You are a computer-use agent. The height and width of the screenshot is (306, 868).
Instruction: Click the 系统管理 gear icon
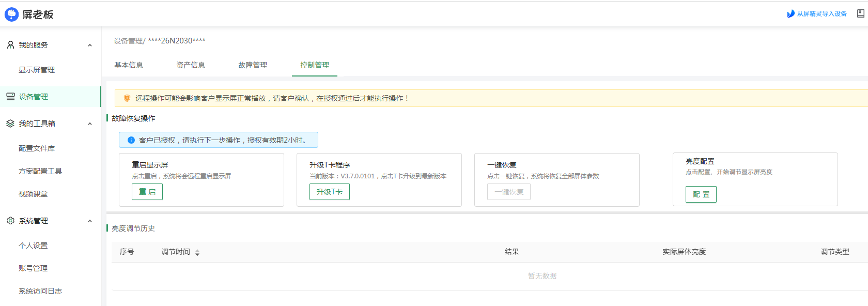pyautogui.click(x=10, y=221)
